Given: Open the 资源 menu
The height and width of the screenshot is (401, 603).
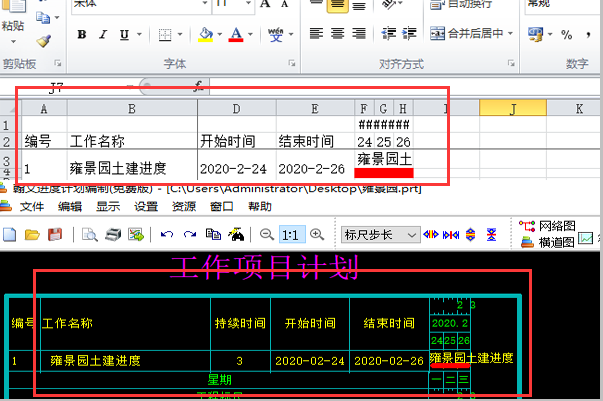Looking at the screenshot, I should pyautogui.click(x=184, y=207).
